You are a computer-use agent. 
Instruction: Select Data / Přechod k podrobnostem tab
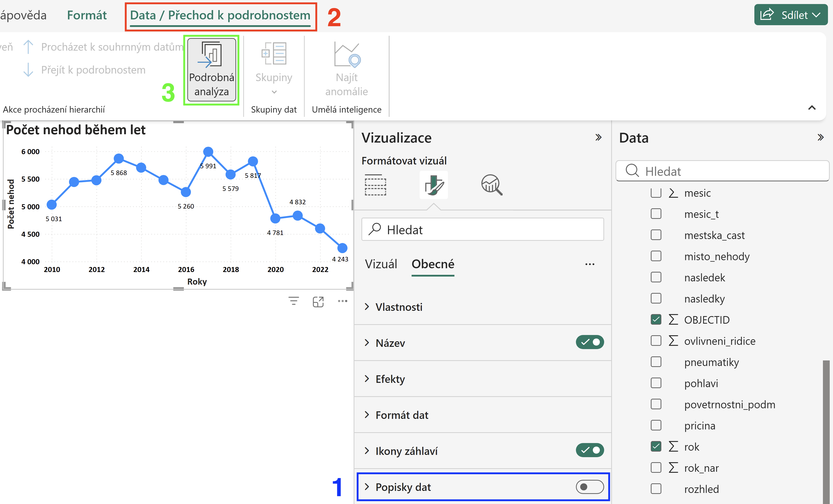(220, 16)
